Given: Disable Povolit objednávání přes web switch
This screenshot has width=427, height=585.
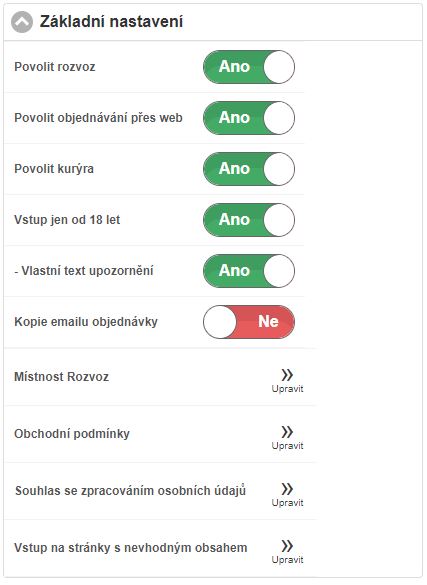Looking at the screenshot, I should click(x=249, y=118).
